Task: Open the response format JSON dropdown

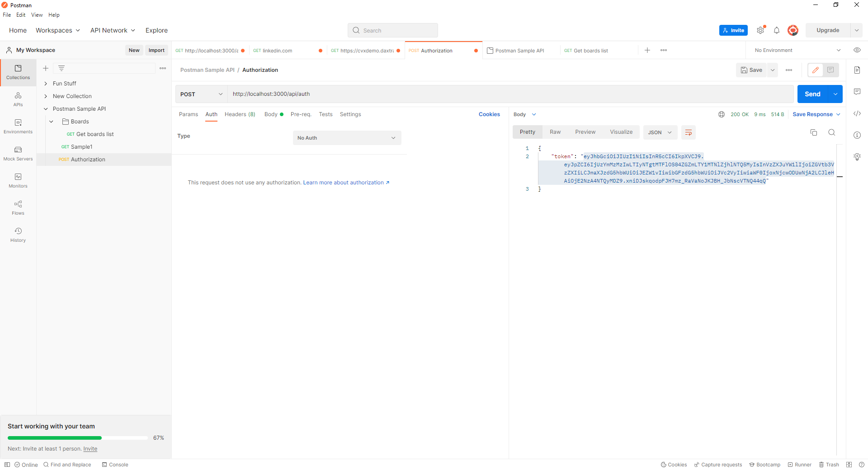Action: [x=660, y=132]
